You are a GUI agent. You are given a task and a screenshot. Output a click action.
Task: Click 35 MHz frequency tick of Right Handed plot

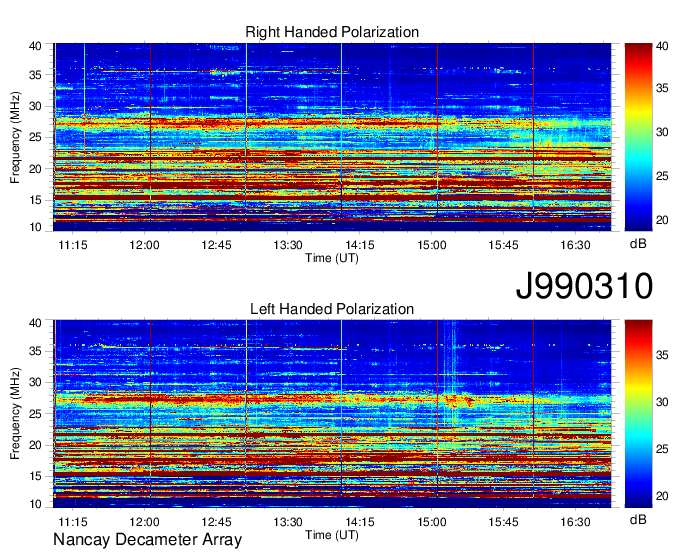[36, 75]
